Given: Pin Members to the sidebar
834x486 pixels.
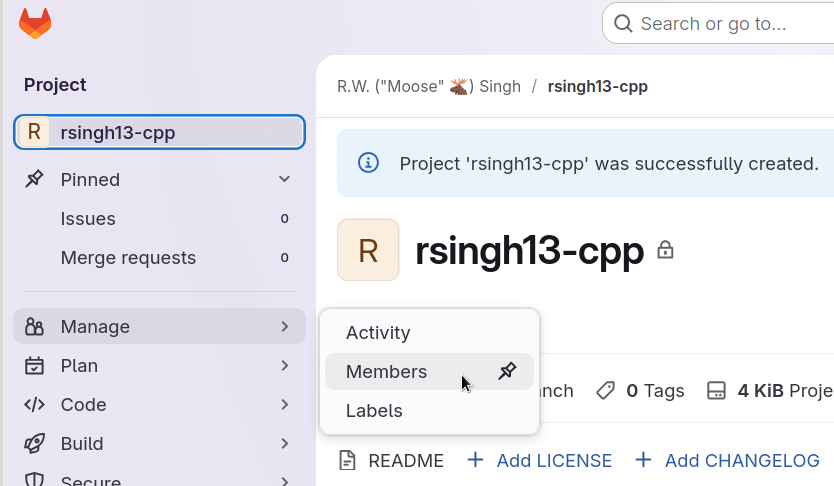Looking at the screenshot, I should (x=507, y=371).
